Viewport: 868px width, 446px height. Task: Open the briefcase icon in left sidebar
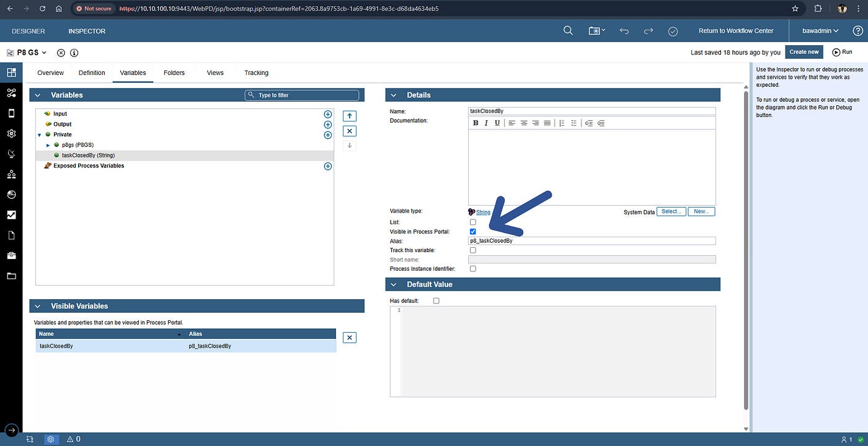[11, 255]
